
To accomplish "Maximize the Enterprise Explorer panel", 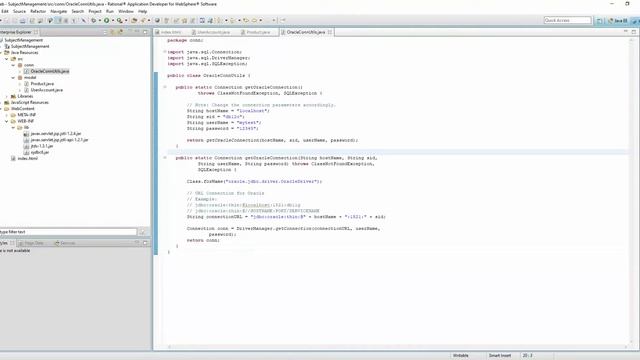I will (x=145, y=32).
